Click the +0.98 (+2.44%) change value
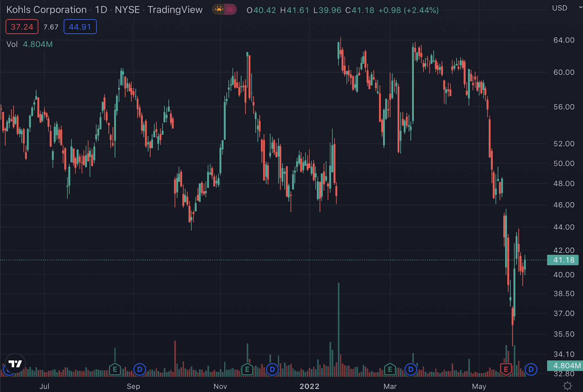Screen dimensions: 583x392 click(408, 10)
